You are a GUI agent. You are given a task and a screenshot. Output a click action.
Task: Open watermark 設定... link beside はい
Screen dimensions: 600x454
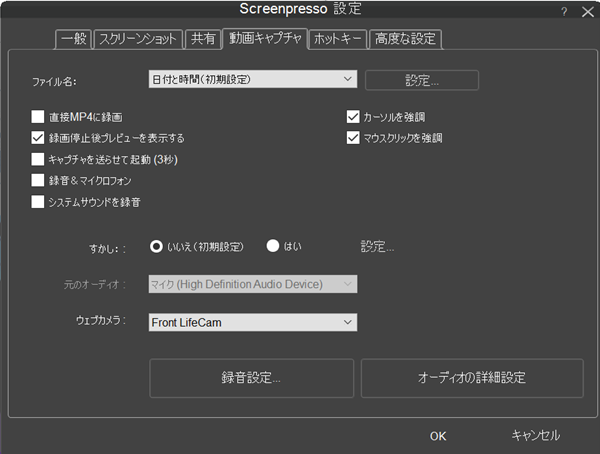[x=377, y=247]
